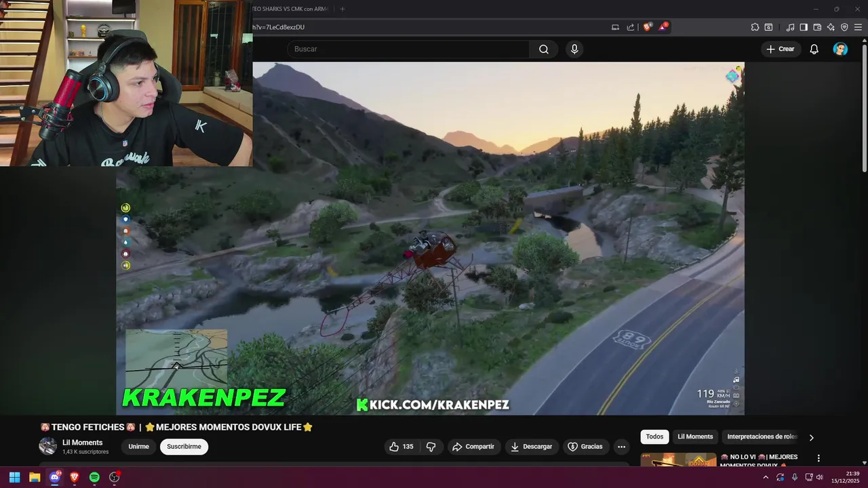Screen dimensions: 868x488
Task: Open NO LO VI recommended video thumbnail
Action: [x=678, y=460]
